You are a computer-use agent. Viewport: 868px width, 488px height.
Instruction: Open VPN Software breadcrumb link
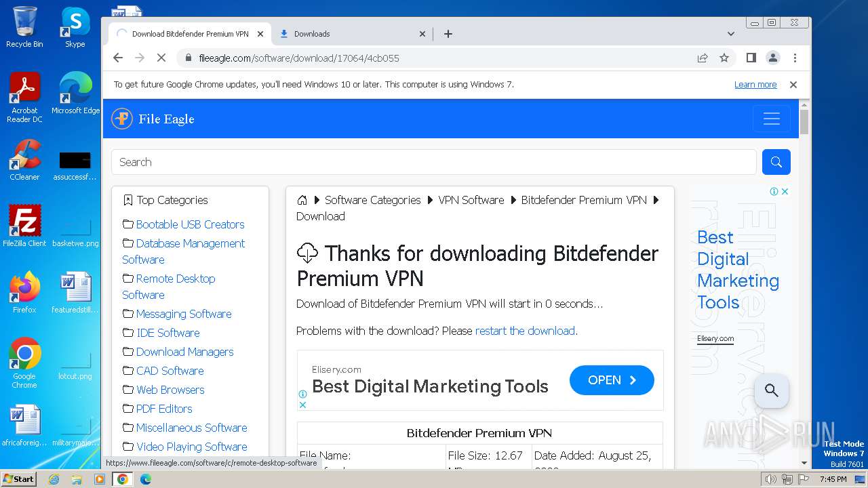click(471, 200)
